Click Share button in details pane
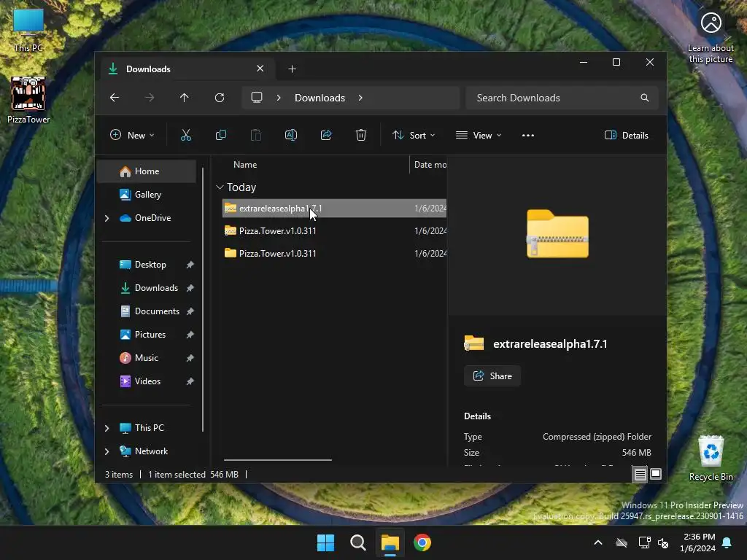Image resolution: width=747 pixels, height=560 pixels. (492, 376)
